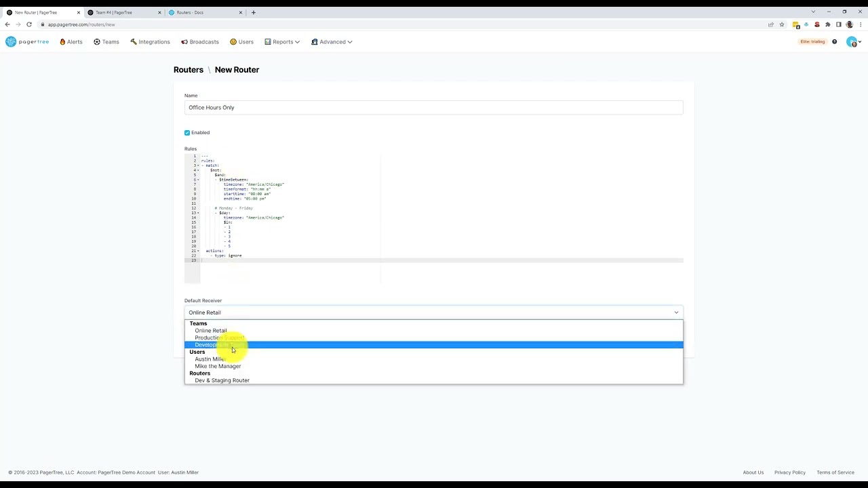Close the Team #4 browser tab
The width and height of the screenshot is (868, 488).
point(159,12)
